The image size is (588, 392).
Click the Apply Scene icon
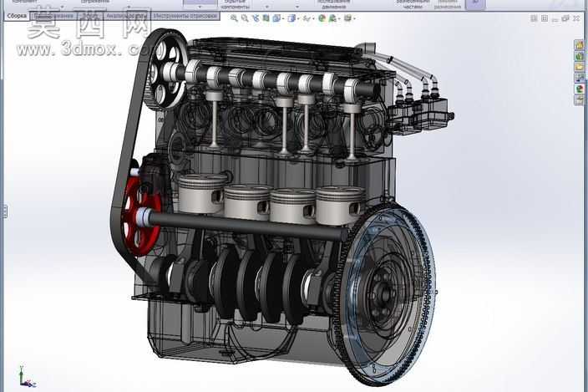coord(332,18)
